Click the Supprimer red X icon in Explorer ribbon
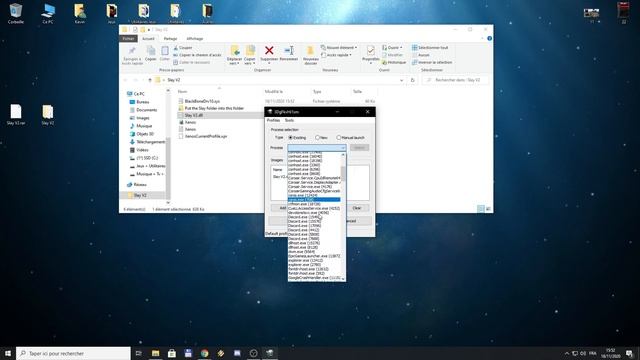 coord(269,50)
